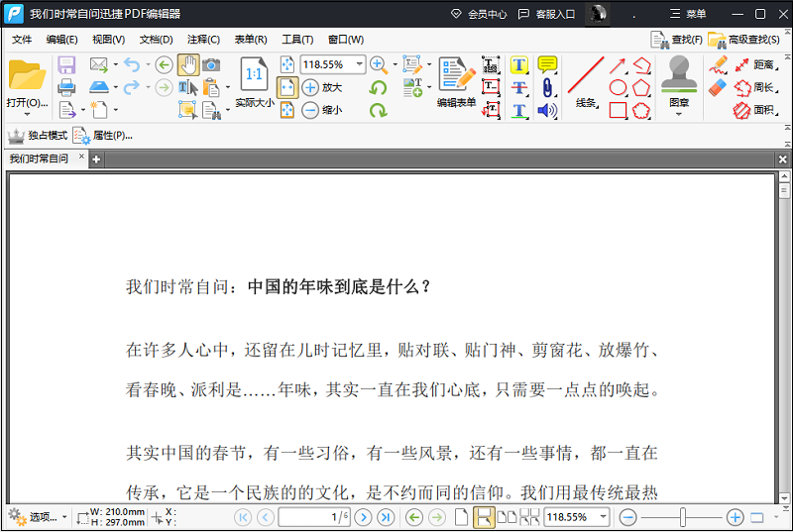Open the 选项 options dropdown
The image size is (793, 532).
37,517
